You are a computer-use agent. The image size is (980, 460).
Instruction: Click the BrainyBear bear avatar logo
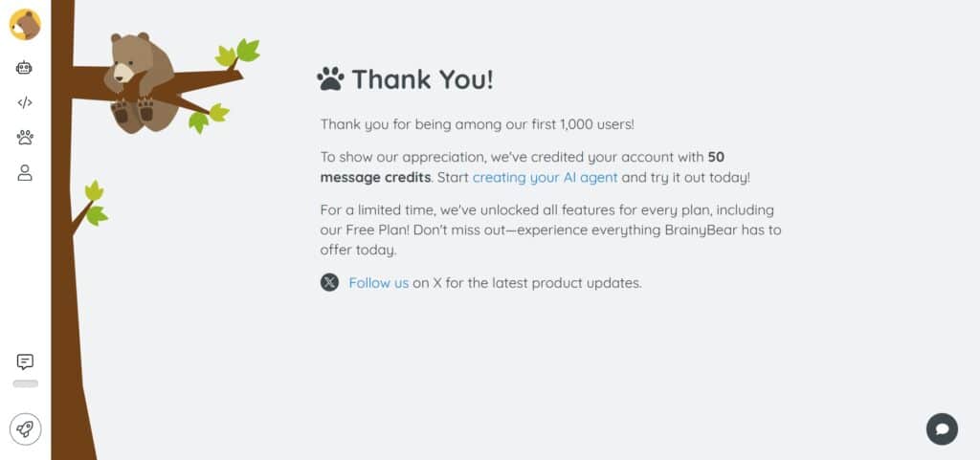(x=25, y=25)
